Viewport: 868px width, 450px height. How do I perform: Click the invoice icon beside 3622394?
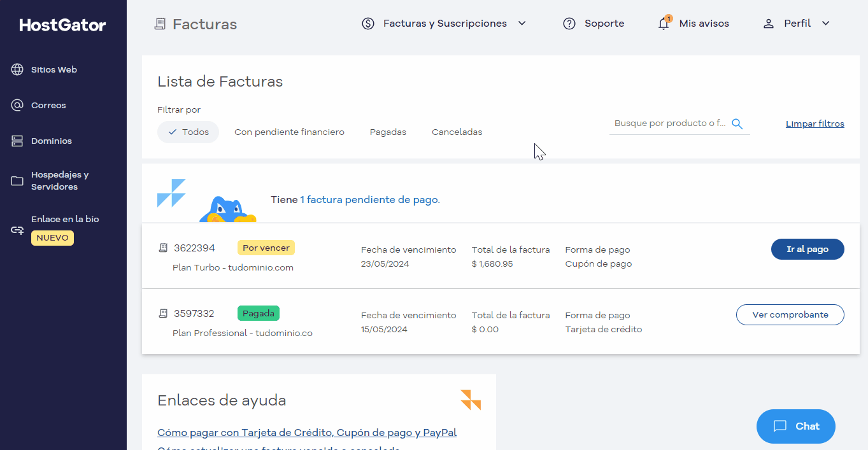click(x=163, y=248)
